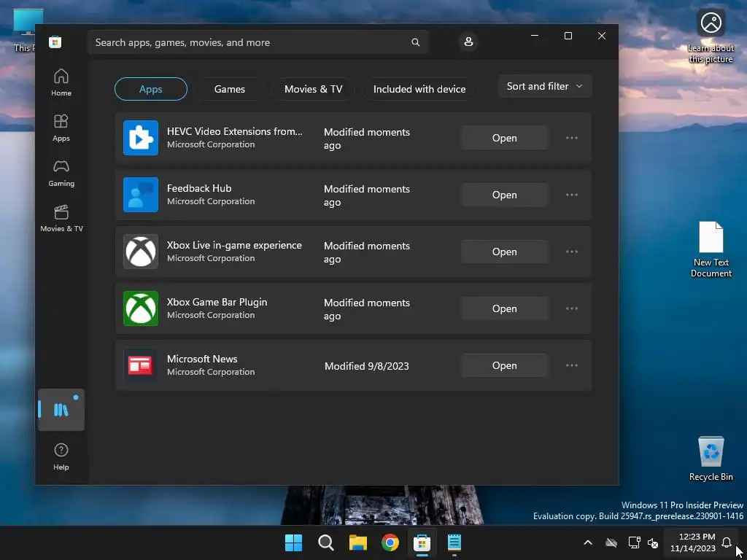Click the 'Feedback Hub' app title
747x560 pixels.
[199, 188]
